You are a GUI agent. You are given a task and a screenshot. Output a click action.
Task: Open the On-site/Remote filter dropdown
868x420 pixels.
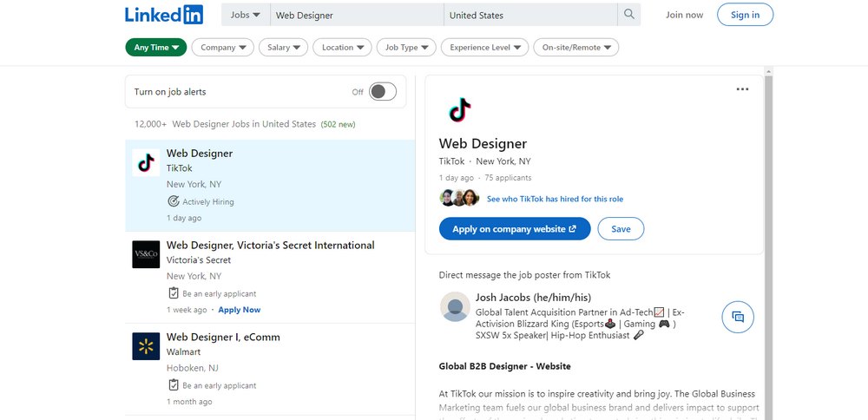coord(576,48)
